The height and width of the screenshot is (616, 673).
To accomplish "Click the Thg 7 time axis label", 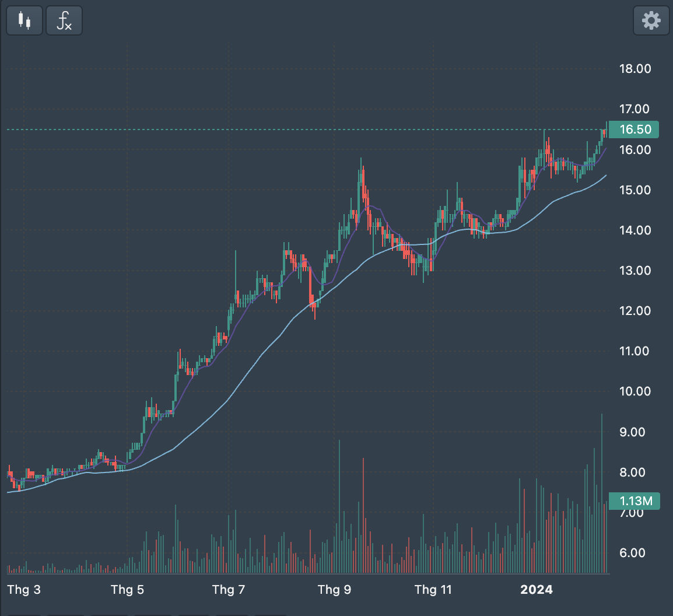I will pyautogui.click(x=229, y=590).
